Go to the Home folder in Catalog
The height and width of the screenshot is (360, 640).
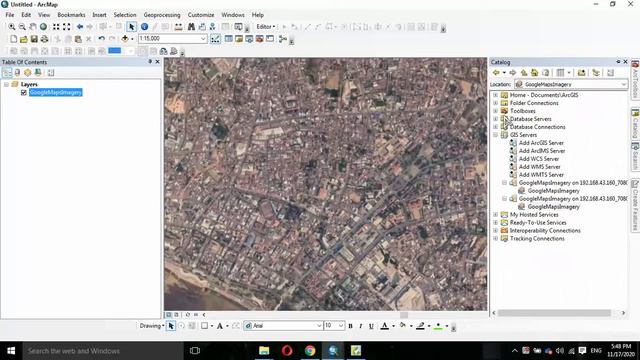pyautogui.click(x=534, y=73)
